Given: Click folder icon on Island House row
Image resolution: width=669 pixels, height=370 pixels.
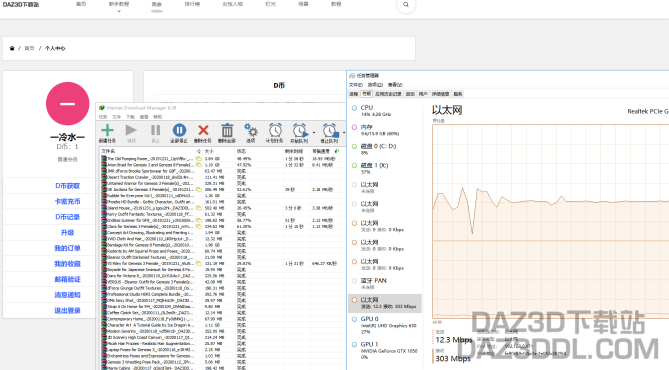Looking at the screenshot, I should tap(199, 208).
